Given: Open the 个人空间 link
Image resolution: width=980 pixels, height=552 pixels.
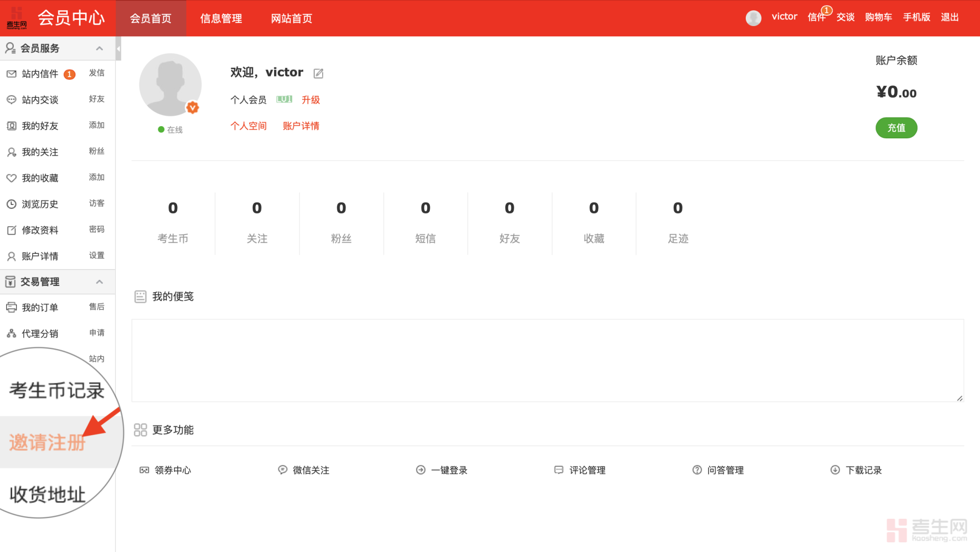Looking at the screenshot, I should coord(249,126).
